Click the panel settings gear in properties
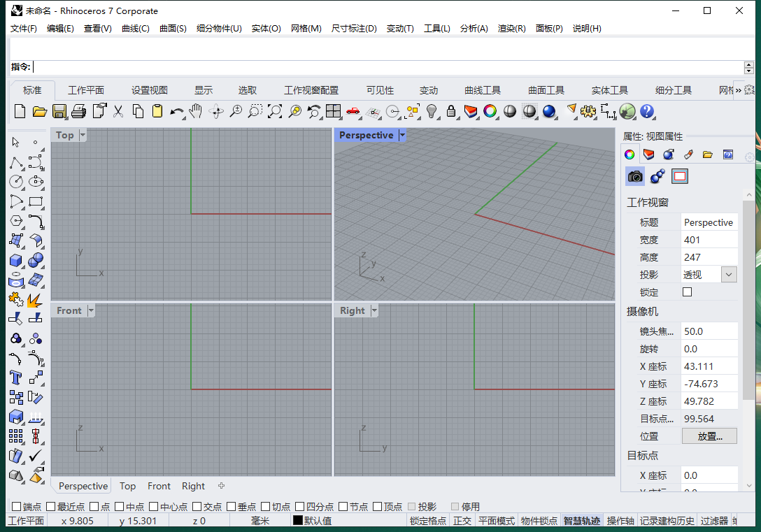 [x=749, y=157]
